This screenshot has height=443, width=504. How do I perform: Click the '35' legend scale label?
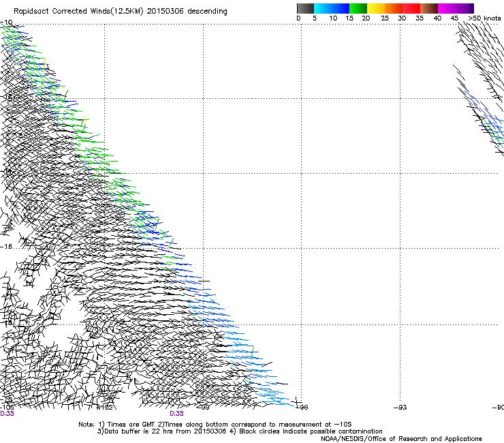click(x=420, y=18)
